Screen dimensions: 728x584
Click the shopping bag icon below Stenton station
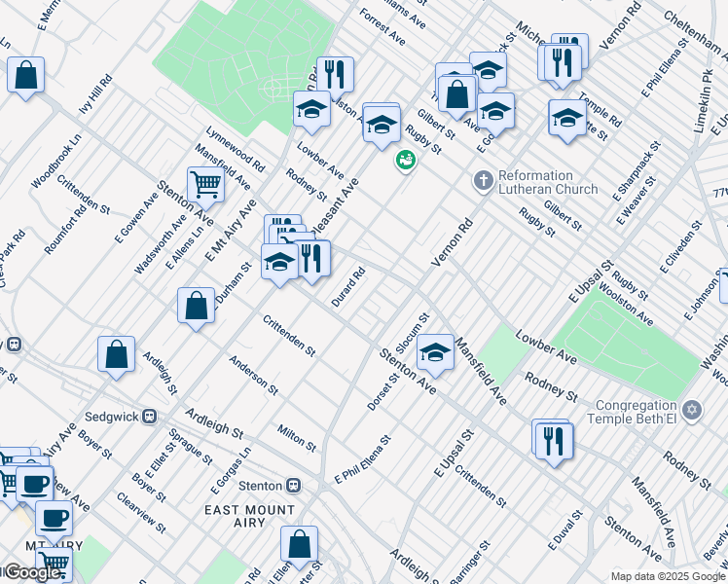[x=300, y=544]
